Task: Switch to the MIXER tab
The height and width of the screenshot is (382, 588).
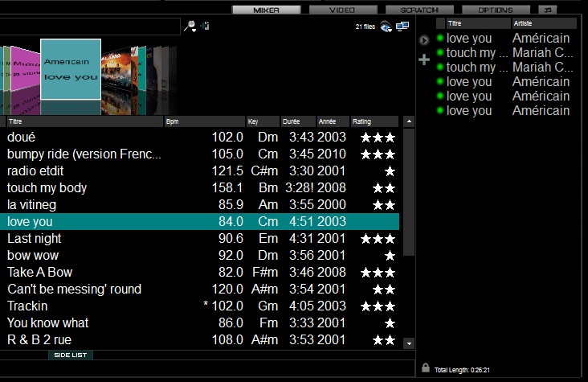Action: tap(266, 10)
